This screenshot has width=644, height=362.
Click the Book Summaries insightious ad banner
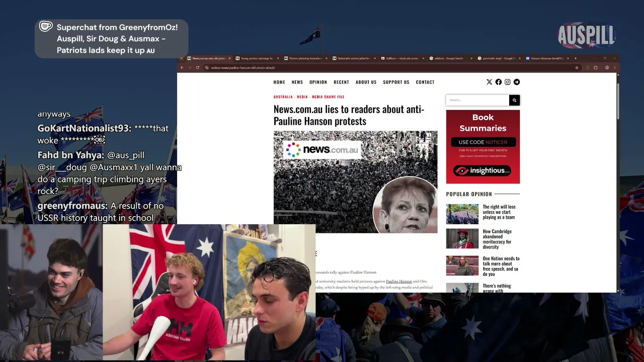483,147
